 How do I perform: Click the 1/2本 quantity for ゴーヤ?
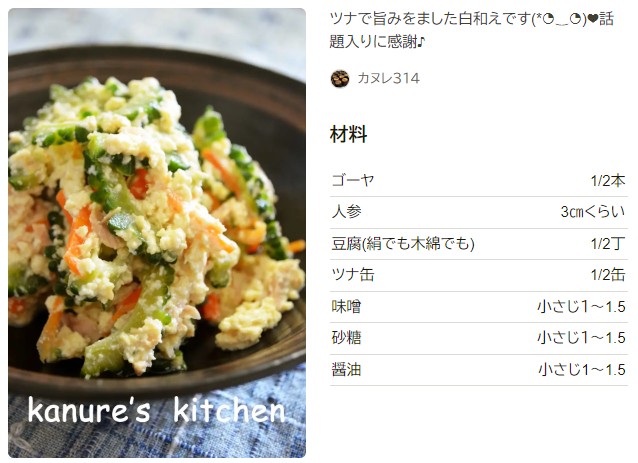[608, 180]
